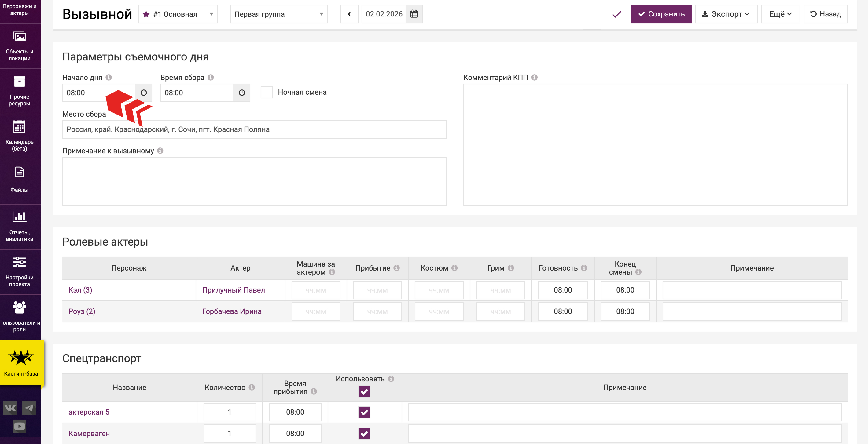Go to Отчеты, аналитика sidebar item
This screenshot has height=444, width=868.
coord(20,227)
